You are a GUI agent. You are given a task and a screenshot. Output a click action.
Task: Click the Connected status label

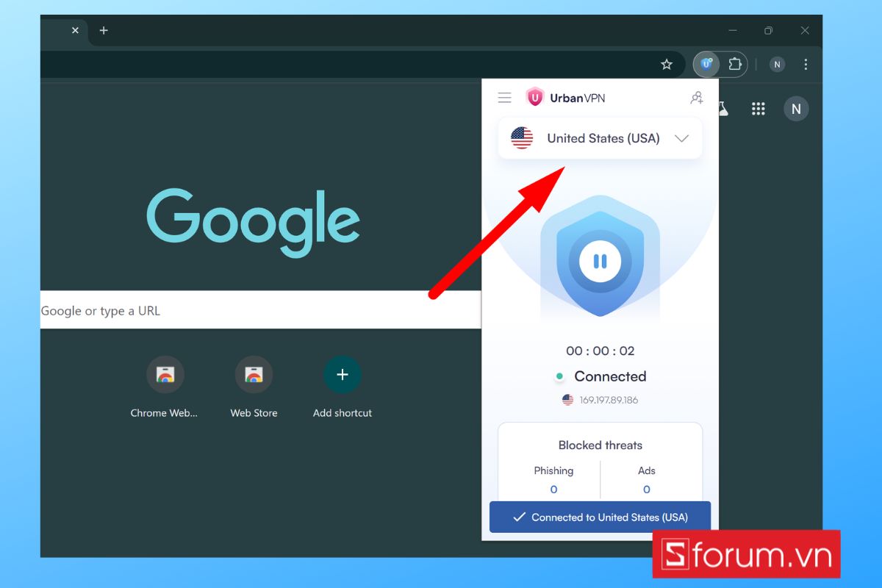pos(610,376)
